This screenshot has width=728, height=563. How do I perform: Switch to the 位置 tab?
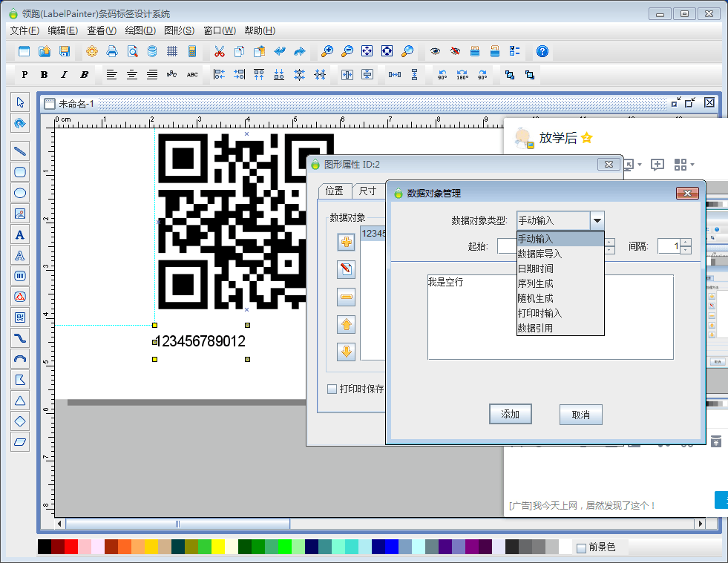click(x=334, y=191)
